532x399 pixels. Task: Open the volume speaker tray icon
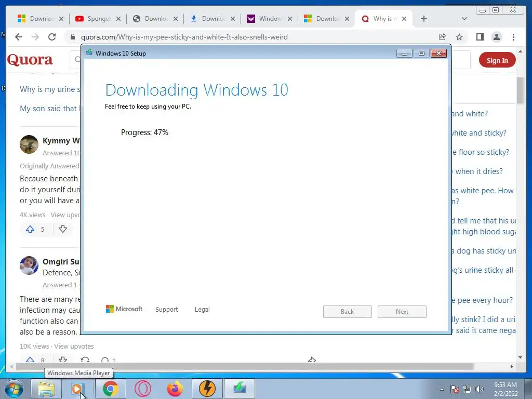[x=480, y=389]
